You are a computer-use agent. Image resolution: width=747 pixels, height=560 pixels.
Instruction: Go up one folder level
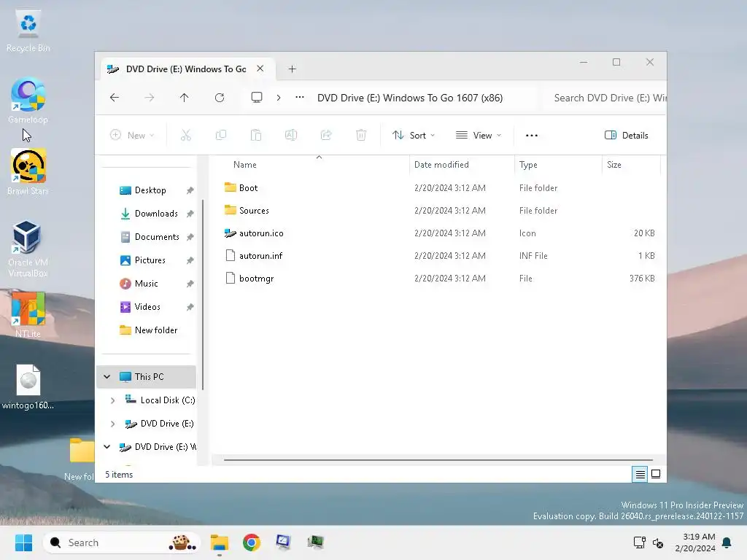point(185,98)
